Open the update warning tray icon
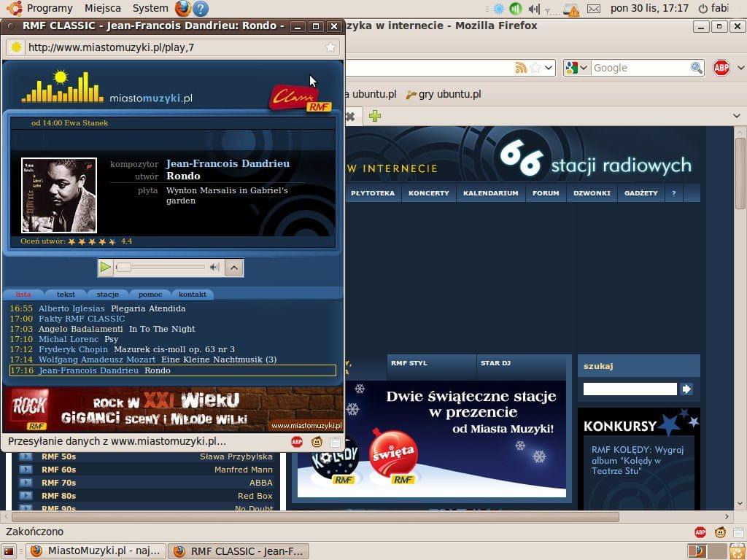The width and height of the screenshot is (747, 560). 570,9
